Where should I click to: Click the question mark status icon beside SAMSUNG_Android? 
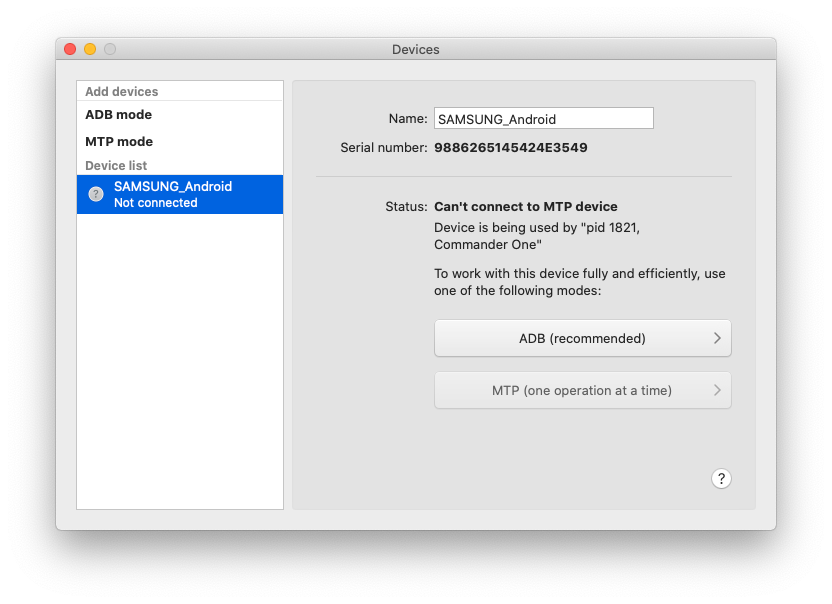pos(96,194)
